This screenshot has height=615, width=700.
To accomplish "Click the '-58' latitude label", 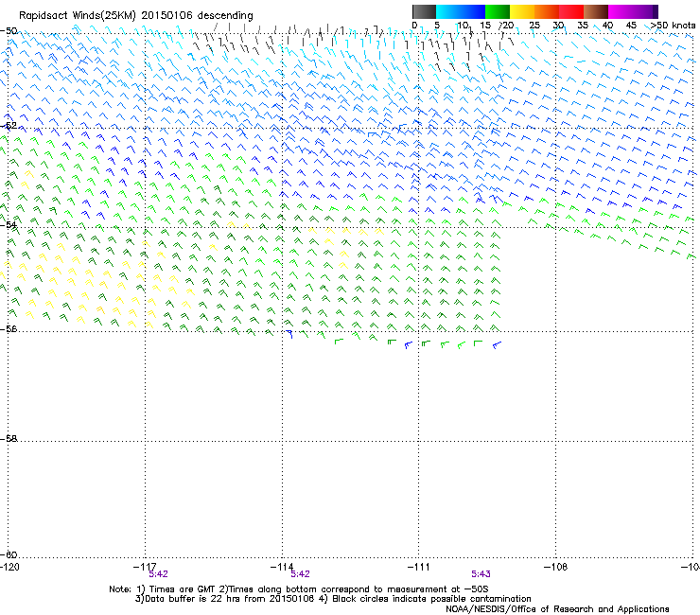I will pyautogui.click(x=9, y=439).
